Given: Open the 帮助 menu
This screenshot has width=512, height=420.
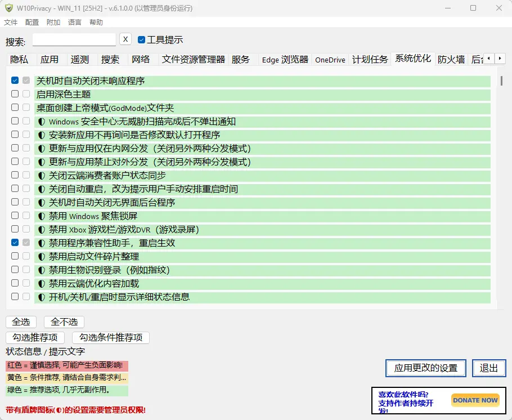Looking at the screenshot, I should click(x=96, y=22).
